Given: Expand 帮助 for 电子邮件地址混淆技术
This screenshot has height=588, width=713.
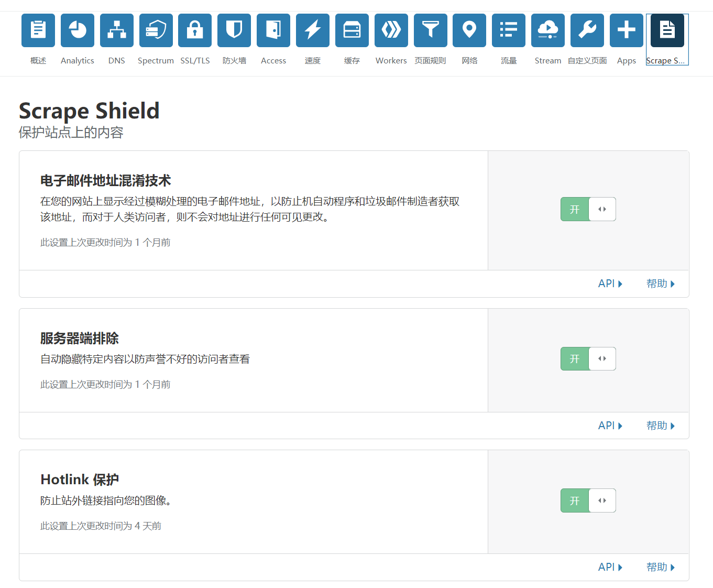Looking at the screenshot, I should tap(661, 284).
